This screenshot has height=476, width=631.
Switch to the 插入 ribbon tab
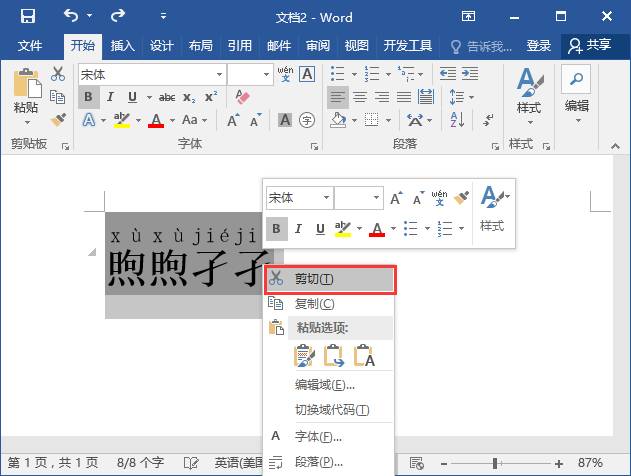click(x=122, y=45)
